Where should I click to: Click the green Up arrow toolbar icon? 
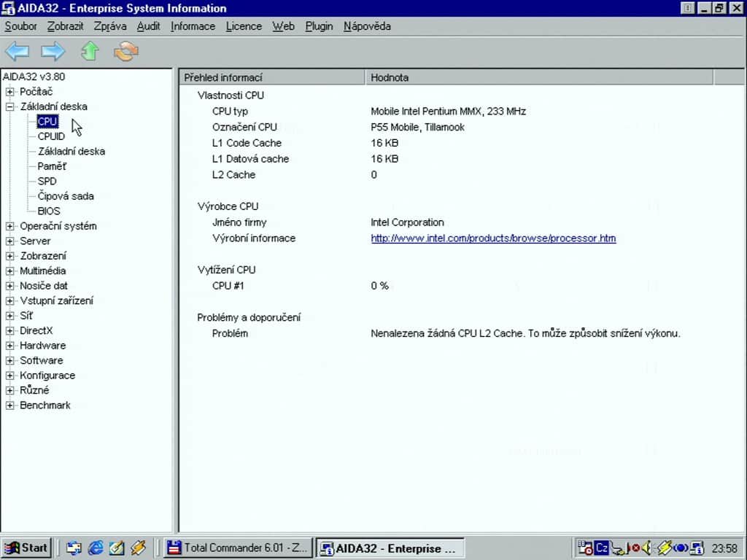coord(90,51)
